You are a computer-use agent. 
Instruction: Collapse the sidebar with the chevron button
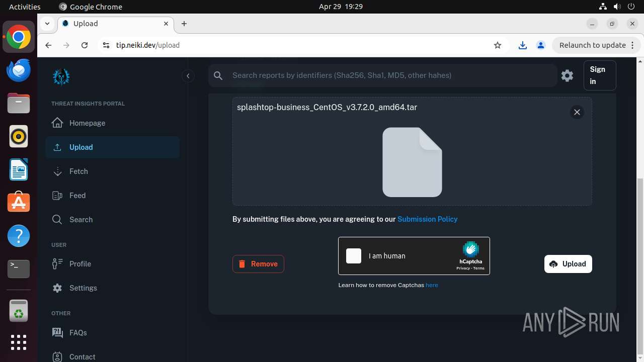[188, 76]
